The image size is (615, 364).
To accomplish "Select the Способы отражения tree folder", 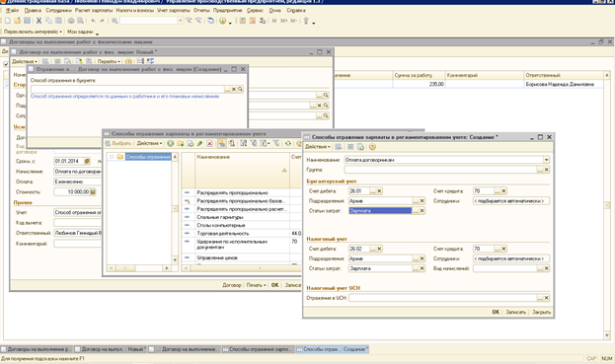I will (148, 157).
